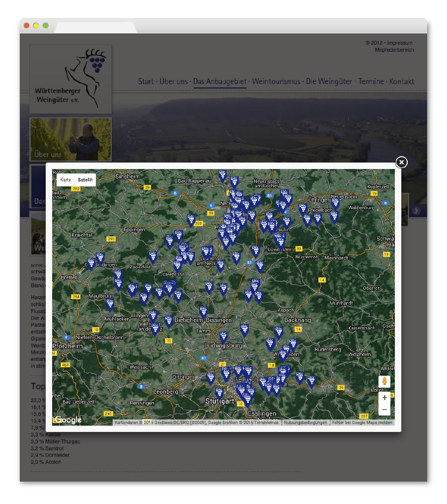Click winery marker below Maulbronn label
This screenshot has height=504, width=447.
(110, 305)
